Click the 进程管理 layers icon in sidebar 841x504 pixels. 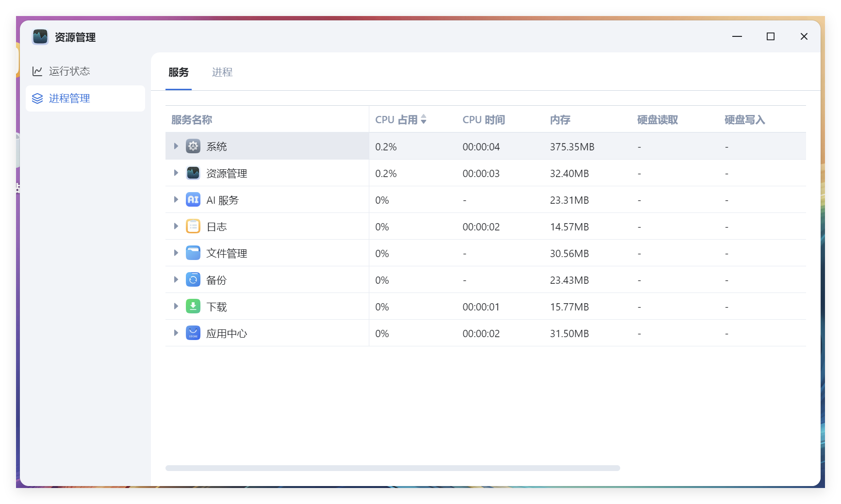tap(37, 98)
